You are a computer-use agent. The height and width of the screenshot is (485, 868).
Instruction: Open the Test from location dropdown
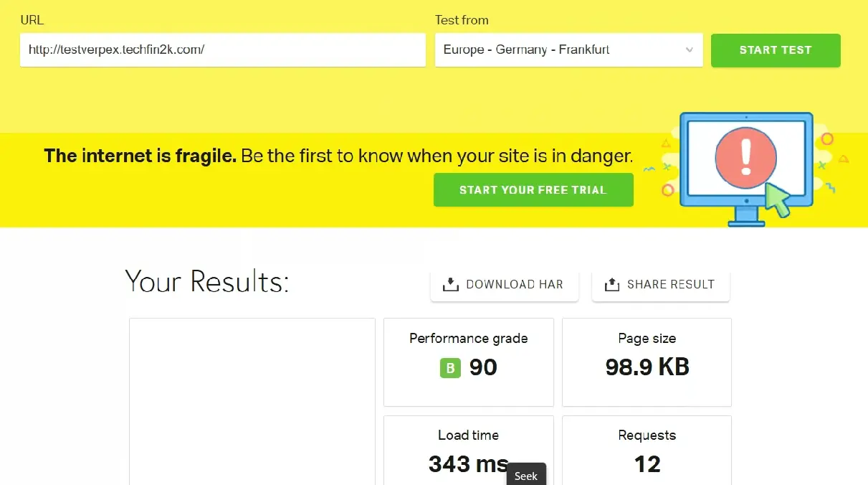pyautogui.click(x=568, y=50)
